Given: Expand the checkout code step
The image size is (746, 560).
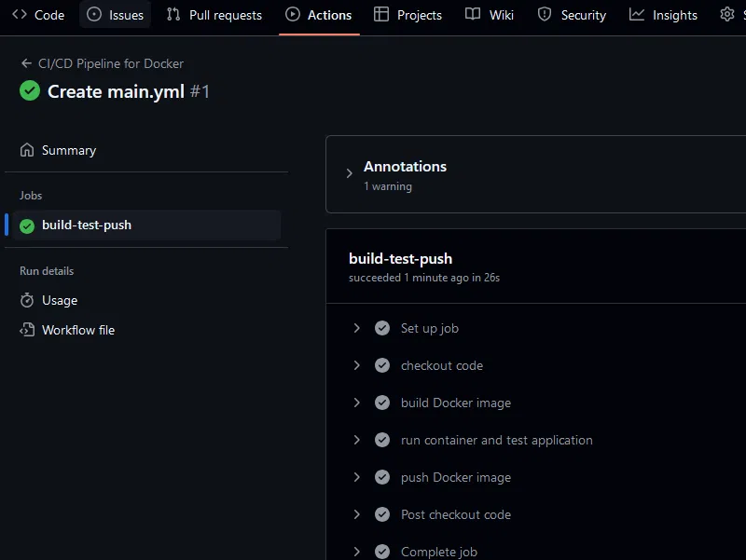Looking at the screenshot, I should (357, 365).
